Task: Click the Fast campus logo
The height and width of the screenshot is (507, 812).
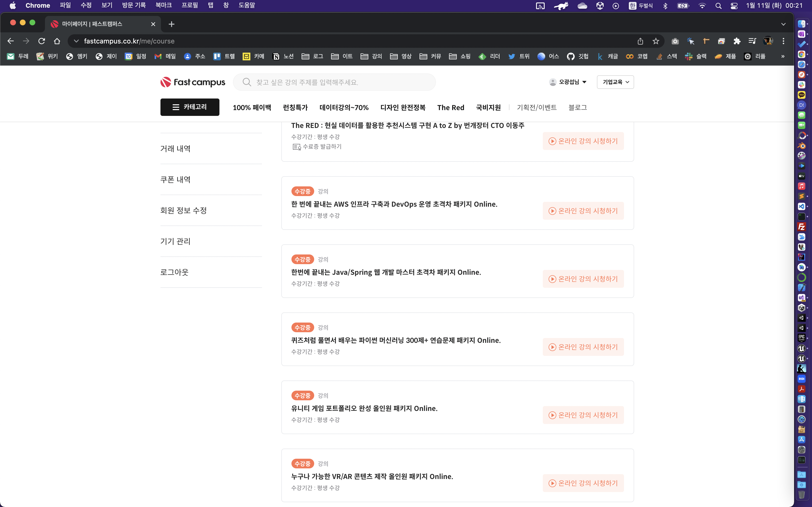Action: click(193, 82)
